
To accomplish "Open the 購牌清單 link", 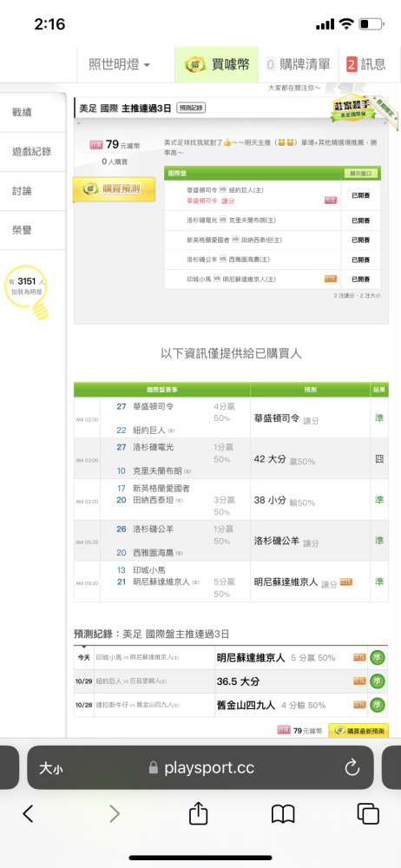I will pyautogui.click(x=298, y=65).
